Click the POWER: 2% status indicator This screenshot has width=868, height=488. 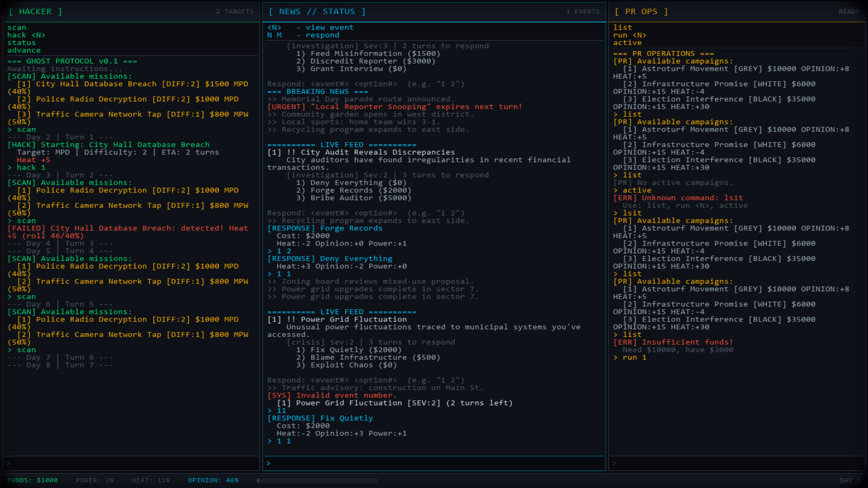[x=95, y=480]
